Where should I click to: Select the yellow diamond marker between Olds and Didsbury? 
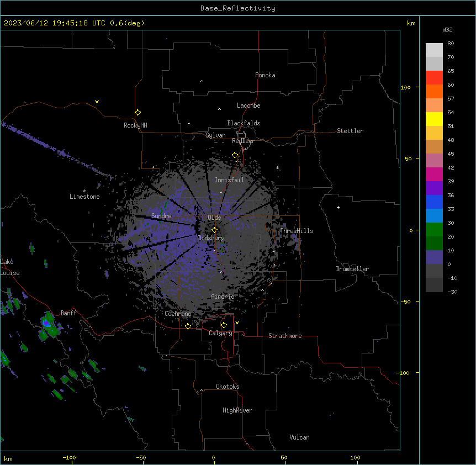point(214,230)
